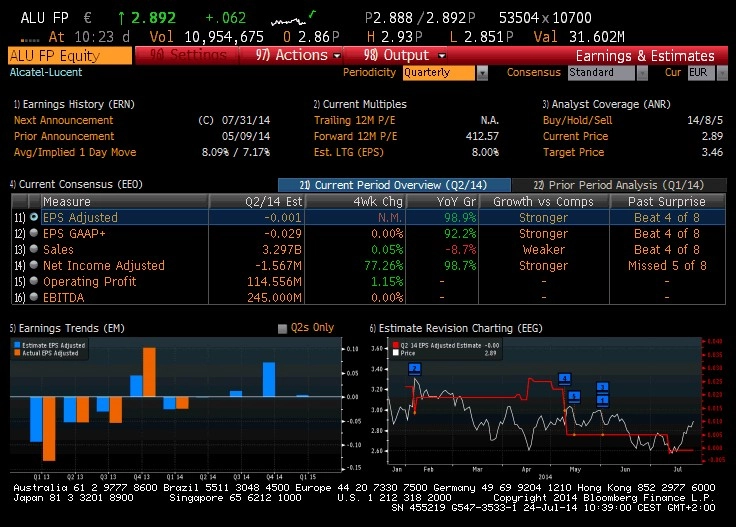Click the Net Income 4Wk change 77.26%
Screen dimensions: 736x527
click(383, 265)
